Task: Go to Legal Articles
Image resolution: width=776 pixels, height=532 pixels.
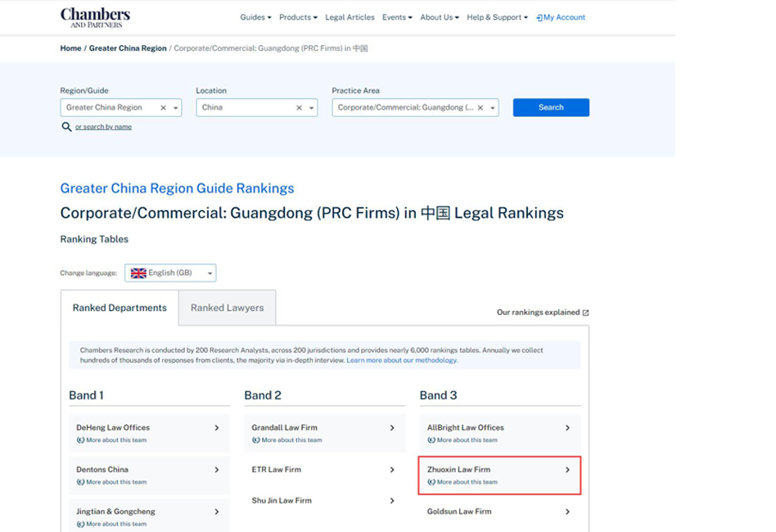Action: pos(350,17)
